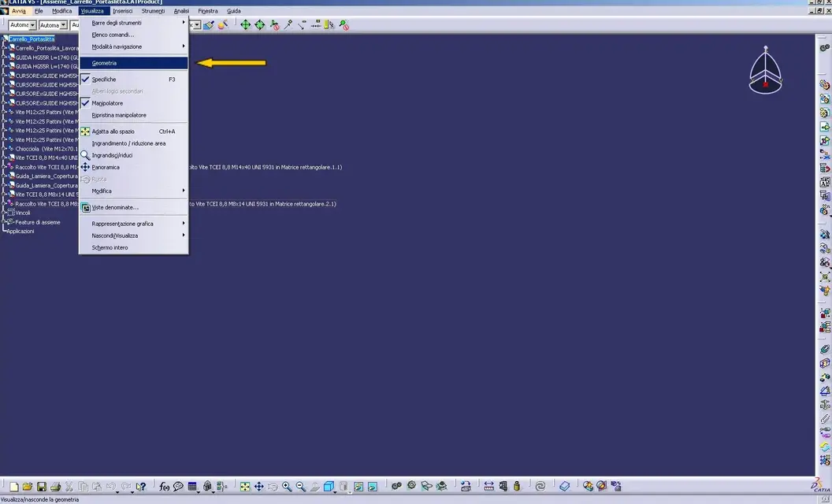The image size is (832, 504).
Task: Choose Adatta allo spazio entry
Action: tap(133, 132)
